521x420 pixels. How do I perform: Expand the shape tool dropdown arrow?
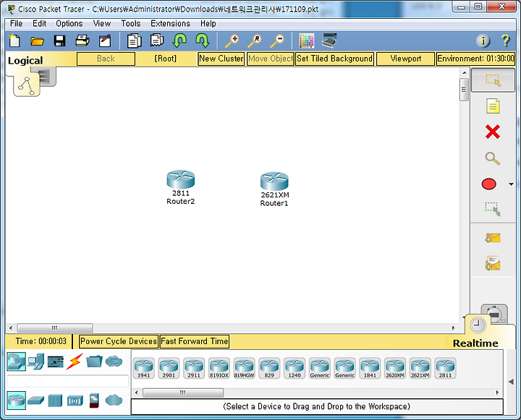(511, 184)
